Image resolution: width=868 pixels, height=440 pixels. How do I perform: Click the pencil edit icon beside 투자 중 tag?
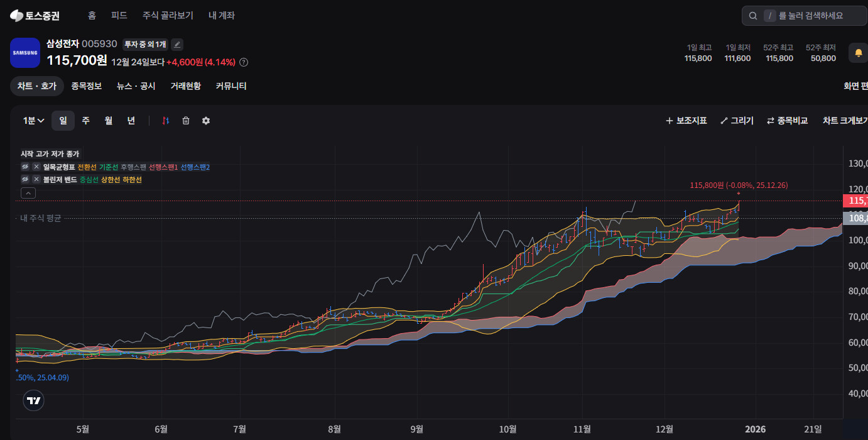click(177, 44)
